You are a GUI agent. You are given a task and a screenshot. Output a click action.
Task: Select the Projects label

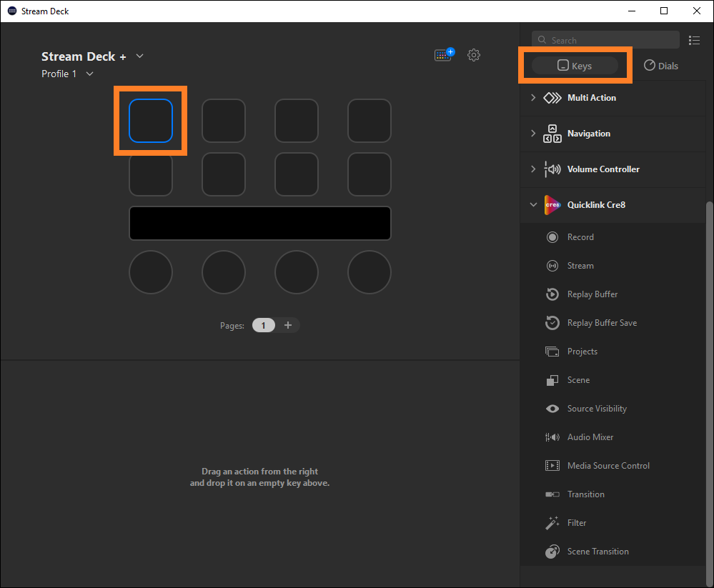pyautogui.click(x=582, y=352)
